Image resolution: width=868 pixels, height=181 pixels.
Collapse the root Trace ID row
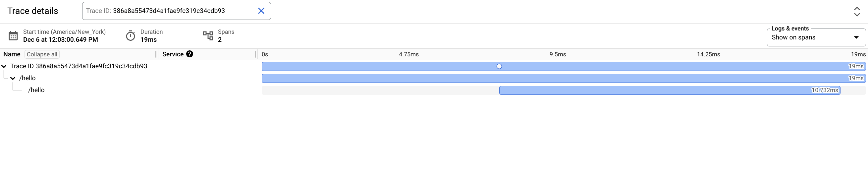4,66
